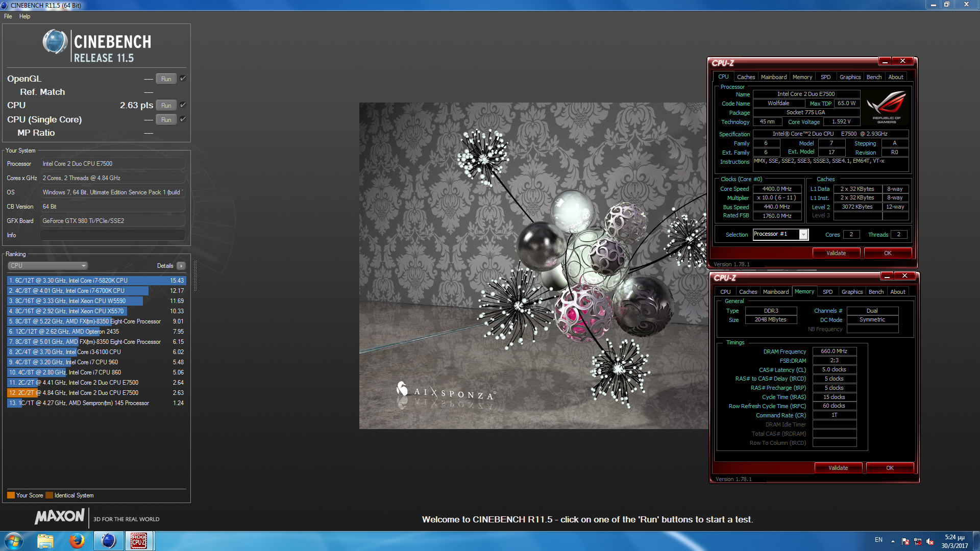
Task: Toggle the OpenGL test checkbox
Action: (183, 79)
